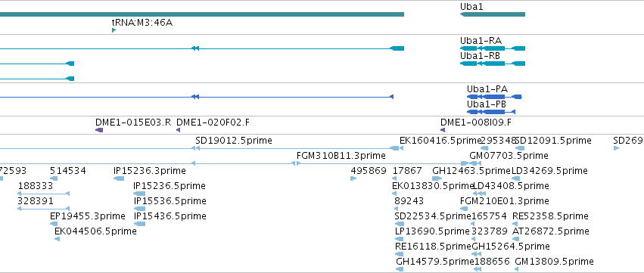This screenshot has height=273, width=644.
Task: Open the FGM310B11.3prime EST label
Action: [341, 156]
